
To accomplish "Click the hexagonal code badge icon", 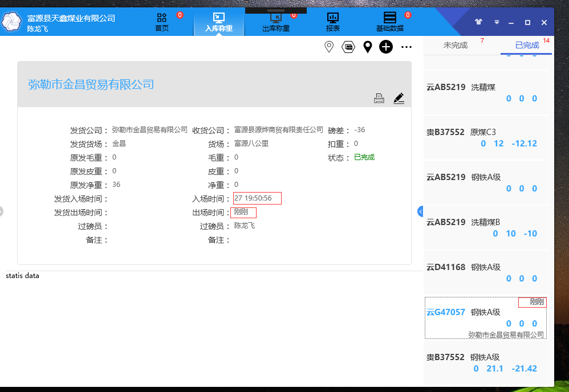I will (348, 47).
